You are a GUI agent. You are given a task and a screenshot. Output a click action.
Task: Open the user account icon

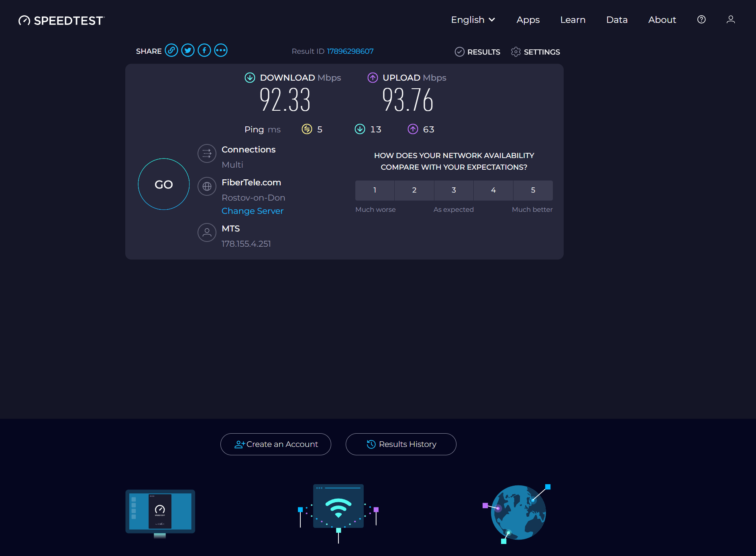[x=731, y=20]
